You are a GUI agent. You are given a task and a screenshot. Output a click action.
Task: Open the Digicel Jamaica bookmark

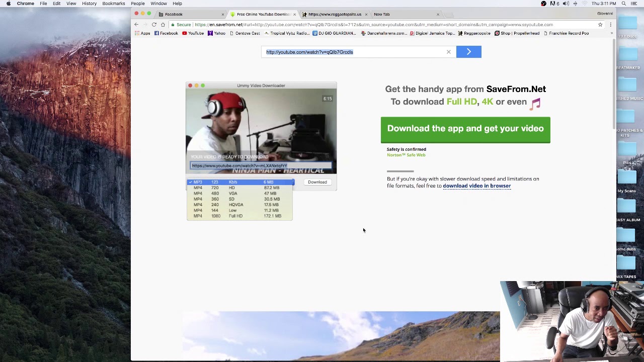(x=432, y=33)
